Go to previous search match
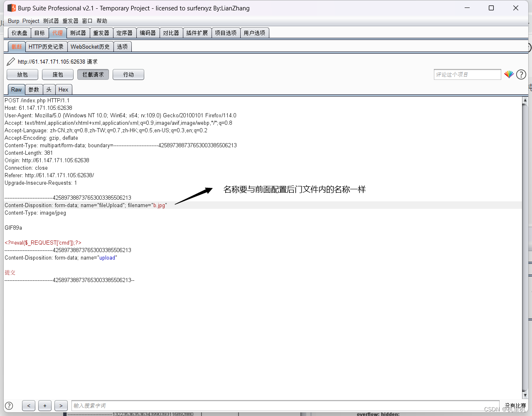 (x=29, y=406)
